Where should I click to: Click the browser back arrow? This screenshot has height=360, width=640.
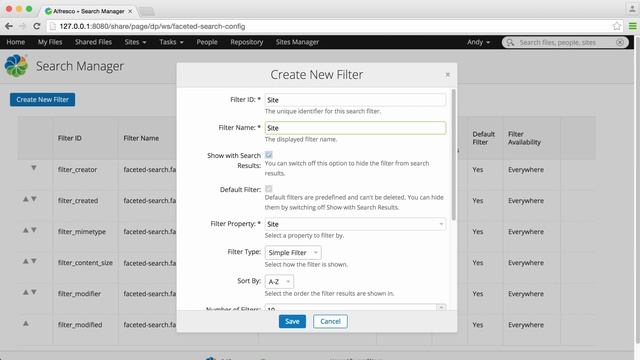point(9,26)
